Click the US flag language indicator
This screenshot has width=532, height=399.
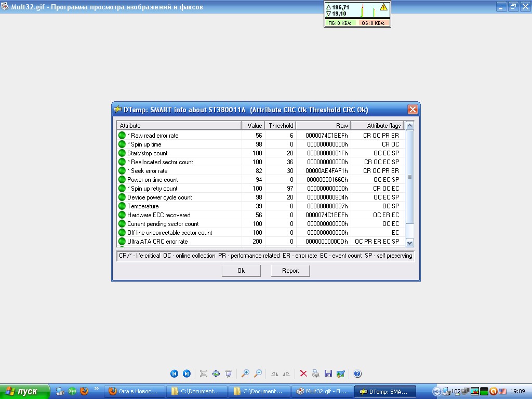(x=502, y=392)
